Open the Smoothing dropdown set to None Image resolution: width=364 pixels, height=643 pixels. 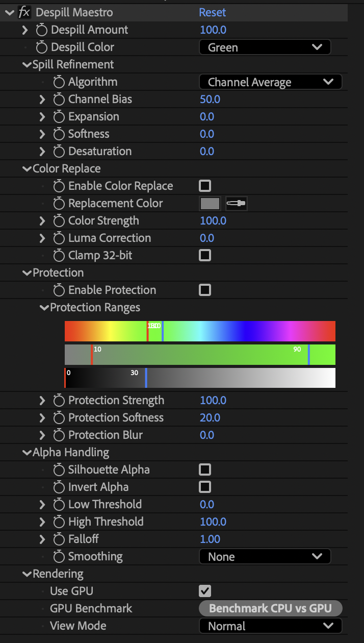265,556
